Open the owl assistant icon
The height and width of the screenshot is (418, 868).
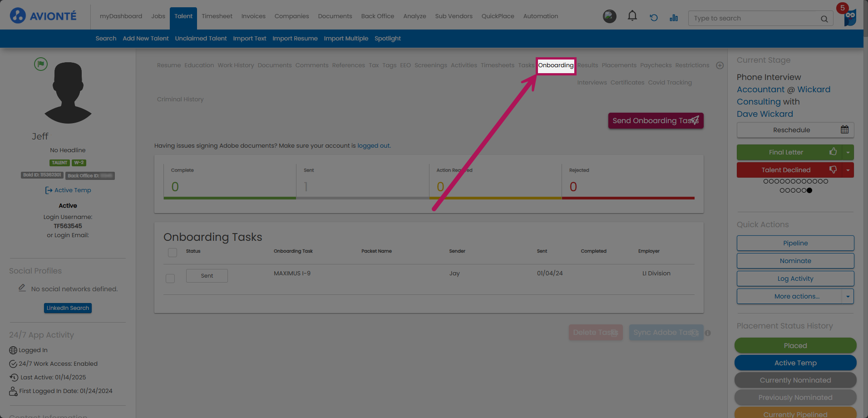click(850, 17)
